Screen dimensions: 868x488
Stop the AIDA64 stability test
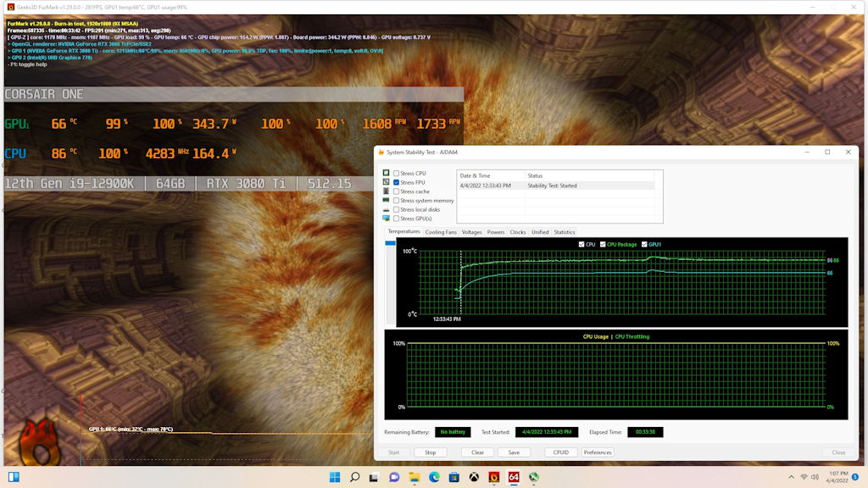coord(430,452)
